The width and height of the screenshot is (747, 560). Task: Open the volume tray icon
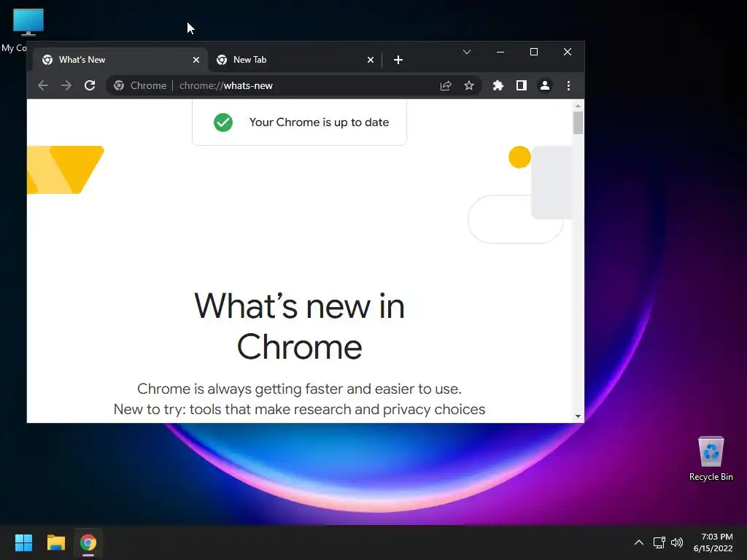[x=676, y=542]
